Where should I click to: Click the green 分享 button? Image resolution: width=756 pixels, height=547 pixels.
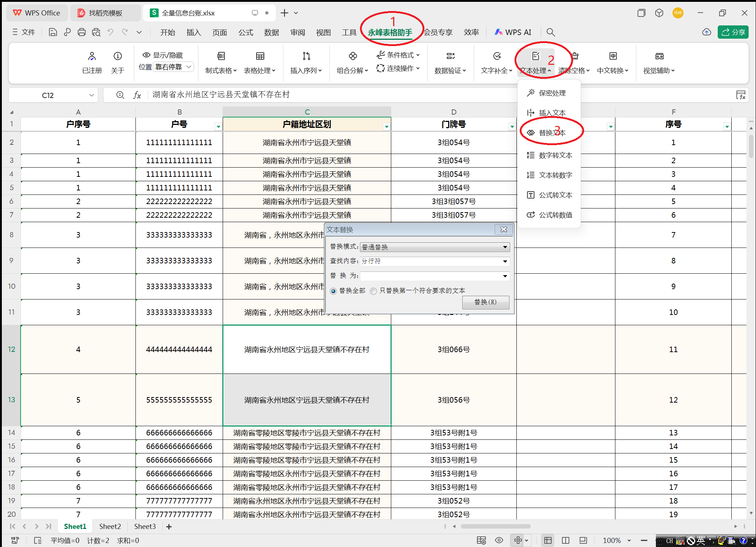pos(733,32)
